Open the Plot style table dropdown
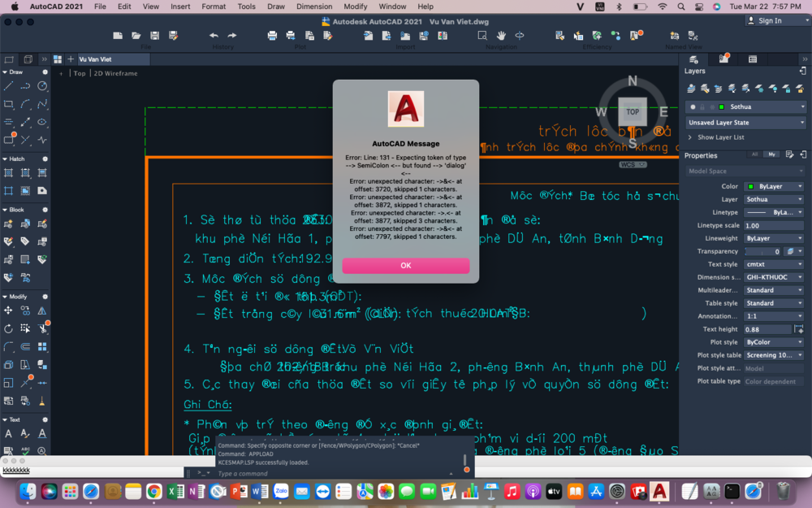This screenshot has width=812, height=508. 774,355
